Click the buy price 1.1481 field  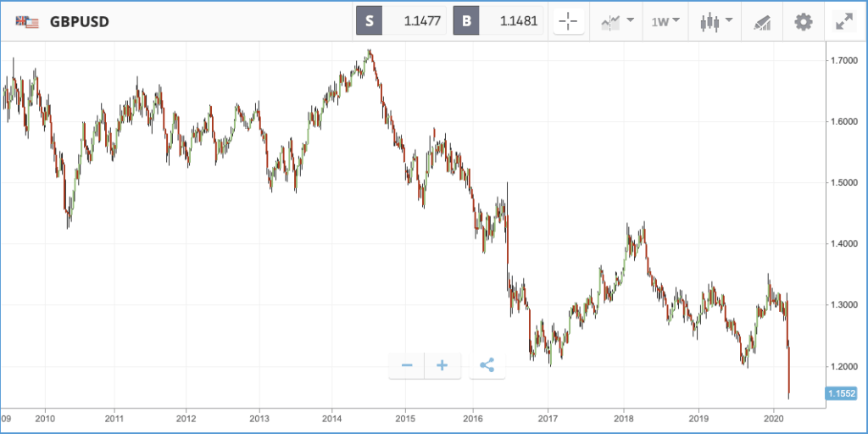tap(511, 21)
